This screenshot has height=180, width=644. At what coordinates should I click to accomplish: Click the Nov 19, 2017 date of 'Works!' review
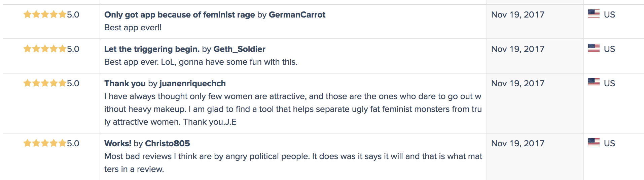point(517,144)
